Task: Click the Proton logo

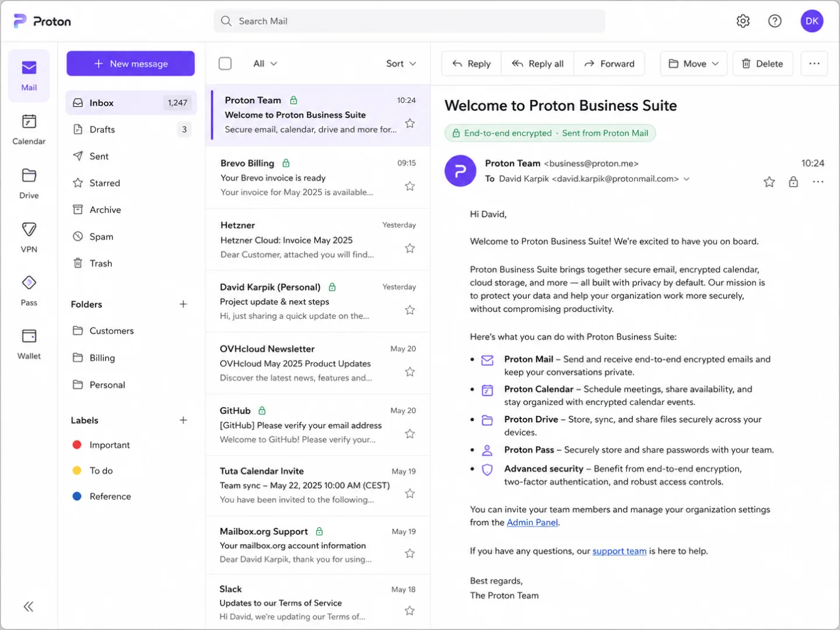Action: click(x=42, y=21)
